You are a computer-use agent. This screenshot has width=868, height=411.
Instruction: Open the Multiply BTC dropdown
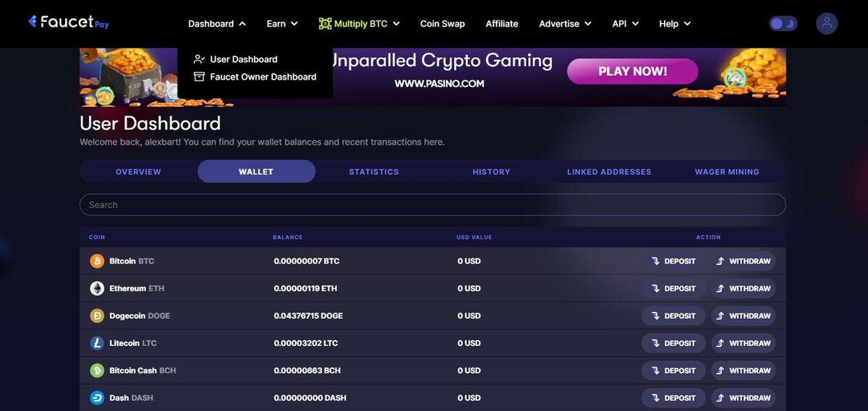pyautogui.click(x=359, y=24)
